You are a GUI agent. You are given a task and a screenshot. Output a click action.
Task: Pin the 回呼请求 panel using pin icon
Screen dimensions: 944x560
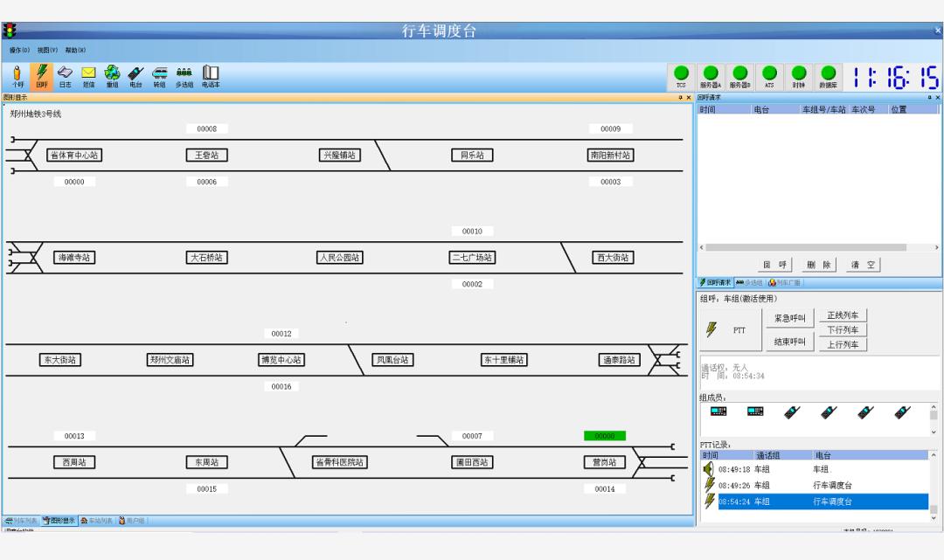pyautogui.click(x=929, y=97)
